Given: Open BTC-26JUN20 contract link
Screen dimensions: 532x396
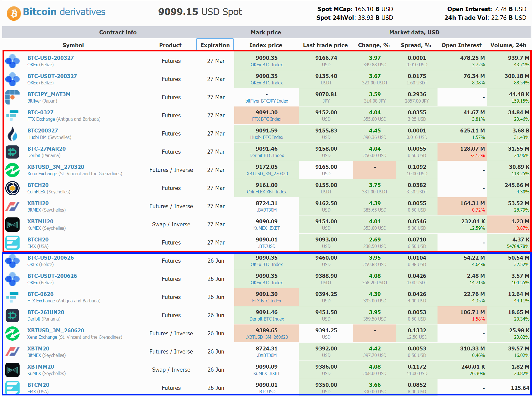Looking at the screenshot, I should (46, 312).
